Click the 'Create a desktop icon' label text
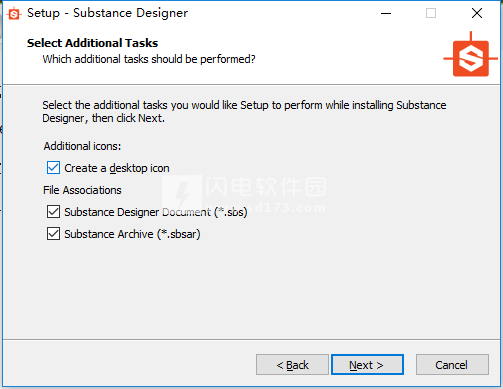Screen dimensions: 503x389 click(117, 168)
